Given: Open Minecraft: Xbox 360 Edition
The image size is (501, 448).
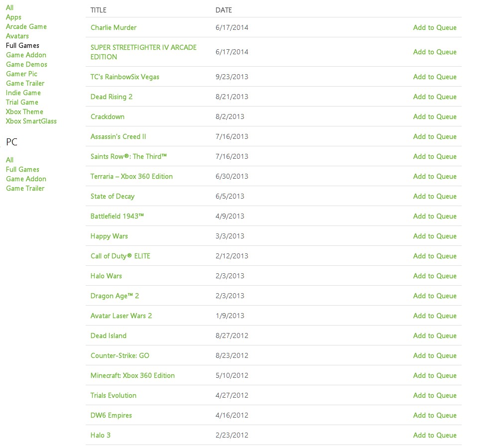Looking at the screenshot, I should pyautogui.click(x=132, y=375).
